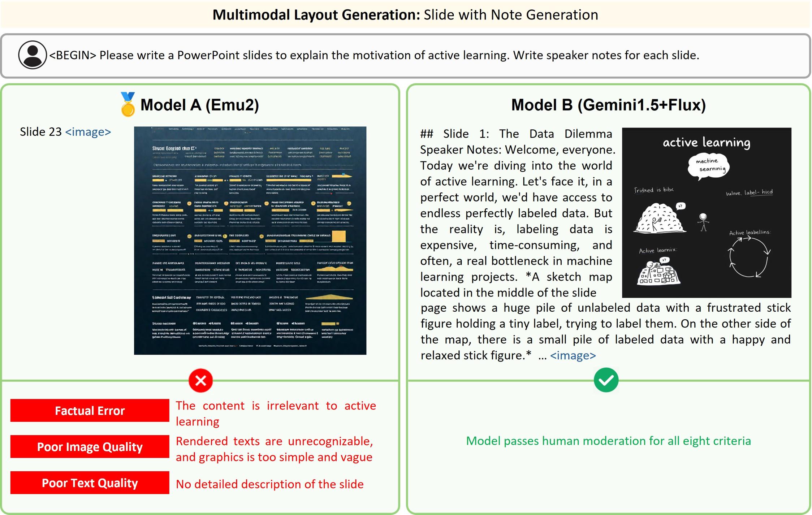The width and height of the screenshot is (812, 515).
Task: Click the green checkmark pass icon
Action: (606, 380)
